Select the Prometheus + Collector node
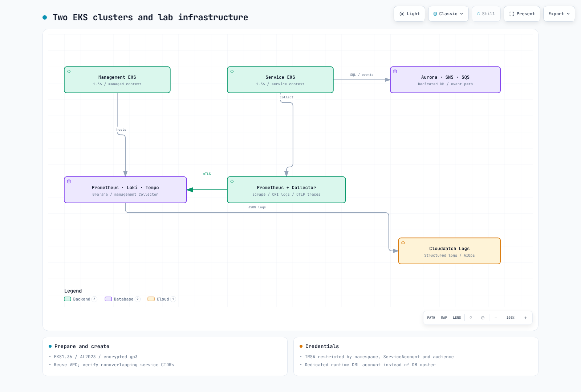The height and width of the screenshot is (392, 581). pyautogui.click(x=287, y=190)
